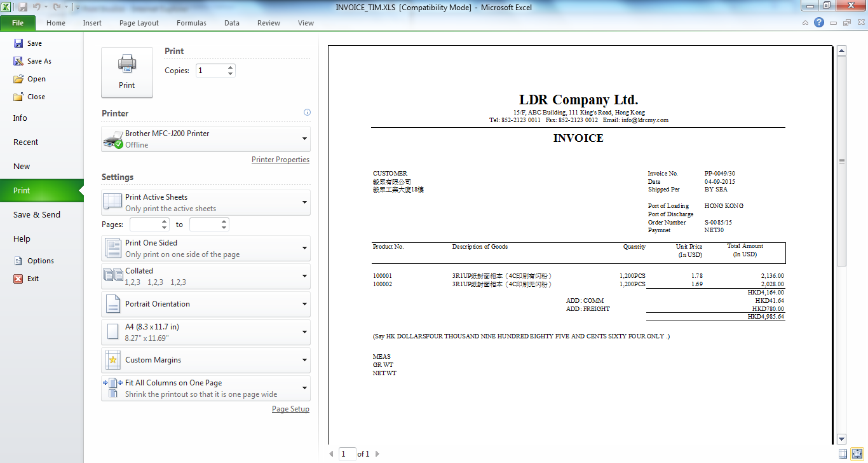Open the New section
Viewport: 868px width, 463px height.
click(22, 166)
